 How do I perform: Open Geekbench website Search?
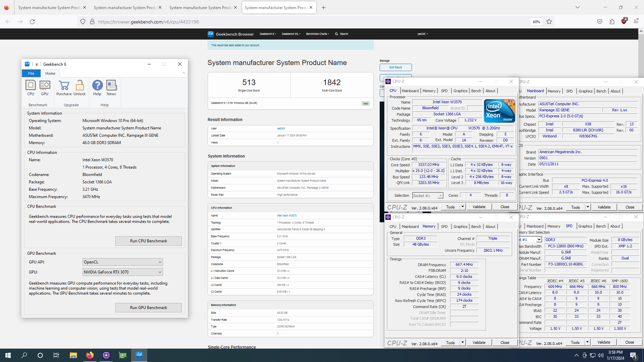coord(342,34)
